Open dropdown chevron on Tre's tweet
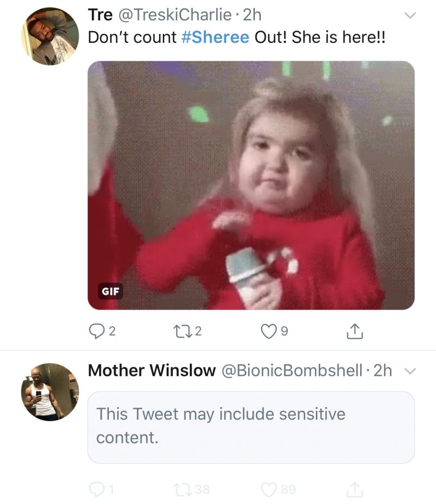The width and height of the screenshot is (436, 504). pyautogui.click(x=410, y=15)
